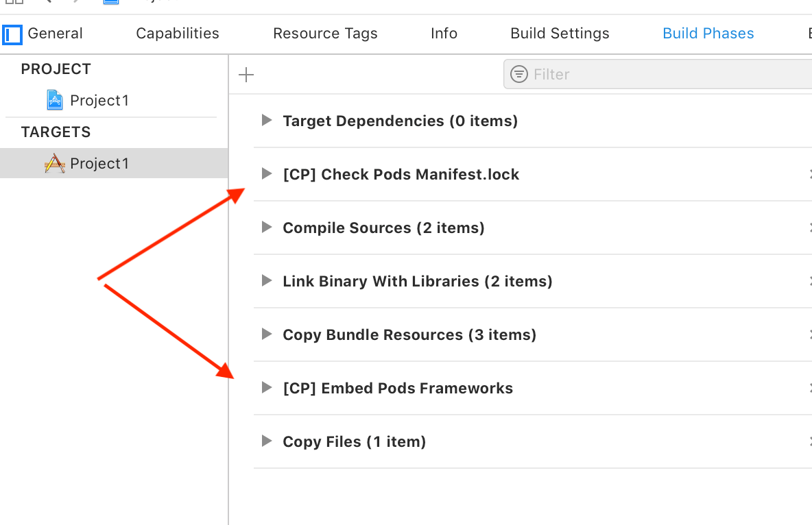Expand [CP] Check Pods Manifest.lock phase
812x525 pixels.
point(267,174)
